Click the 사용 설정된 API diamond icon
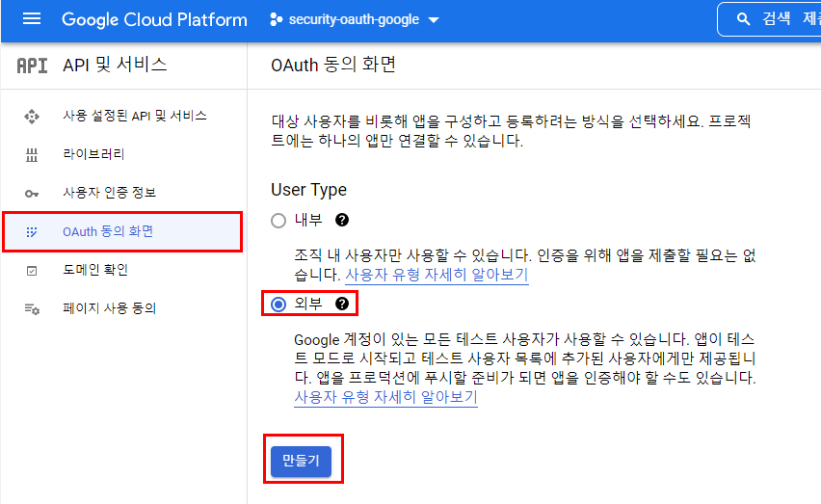Image resolution: width=821 pixels, height=504 pixels. coord(32,117)
